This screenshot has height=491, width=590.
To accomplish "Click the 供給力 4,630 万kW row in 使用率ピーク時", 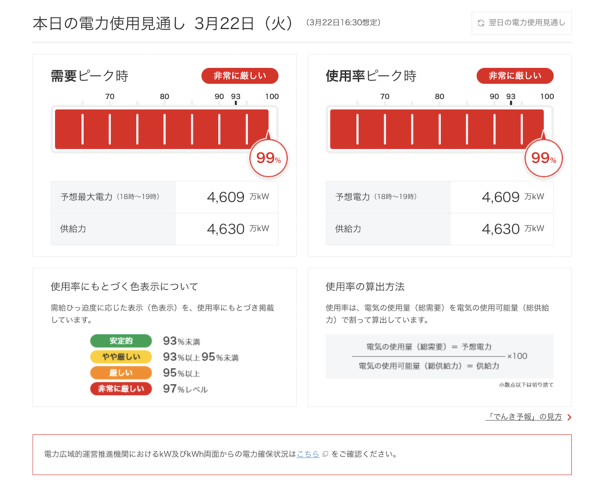I will (439, 229).
